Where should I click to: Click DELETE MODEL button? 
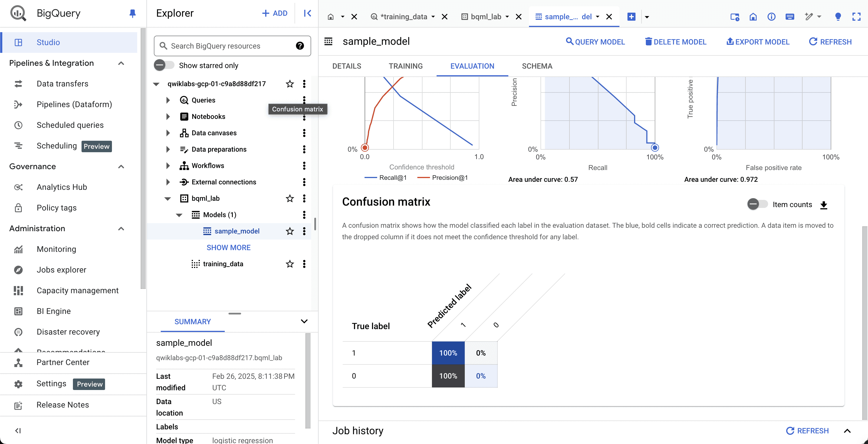[x=675, y=41]
